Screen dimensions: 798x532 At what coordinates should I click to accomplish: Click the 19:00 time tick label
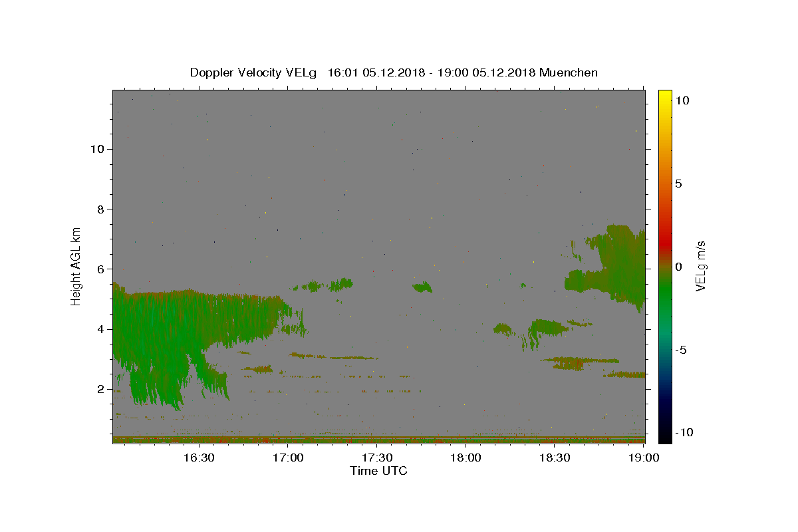644,458
